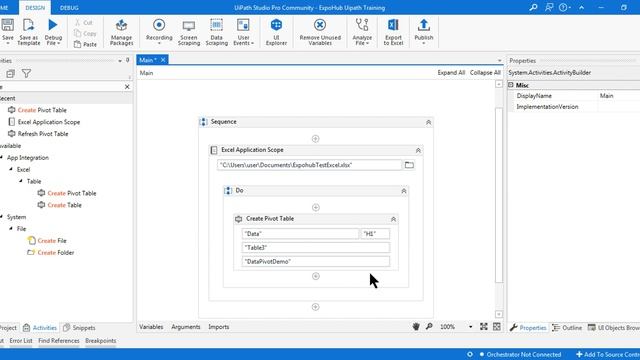This screenshot has height=360, width=640.
Task: Click the workbook path input field
Action: [309, 165]
